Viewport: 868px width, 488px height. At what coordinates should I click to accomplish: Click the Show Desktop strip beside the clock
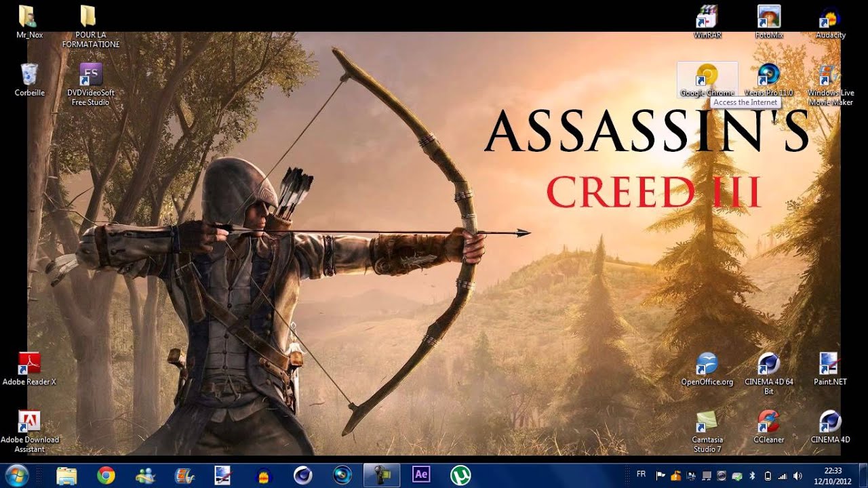click(x=863, y=475)
